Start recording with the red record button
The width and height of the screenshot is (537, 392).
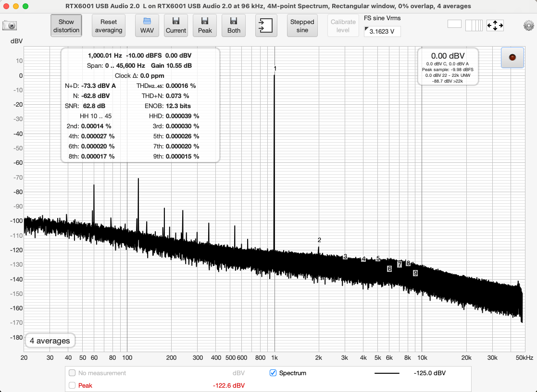(512, 58)
